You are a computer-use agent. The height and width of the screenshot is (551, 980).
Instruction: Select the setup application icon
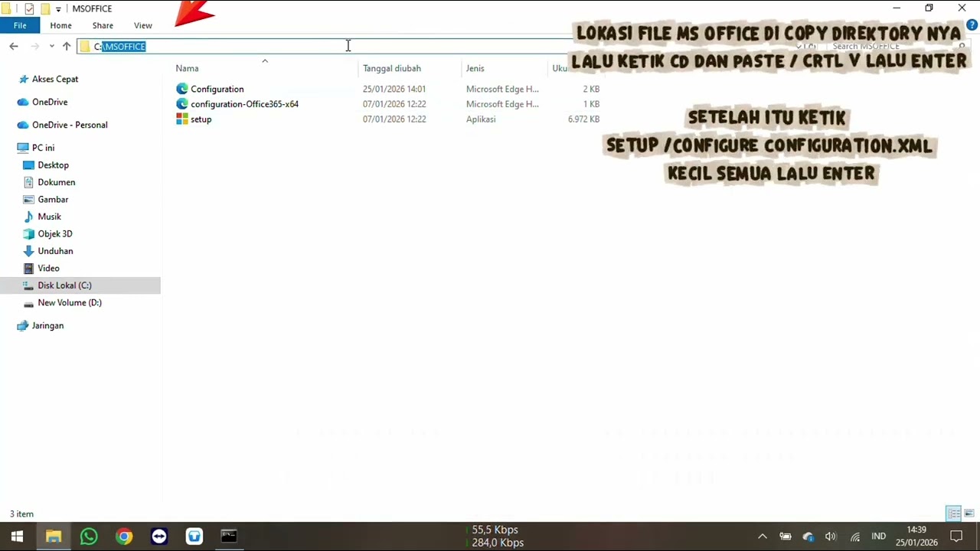182,119
